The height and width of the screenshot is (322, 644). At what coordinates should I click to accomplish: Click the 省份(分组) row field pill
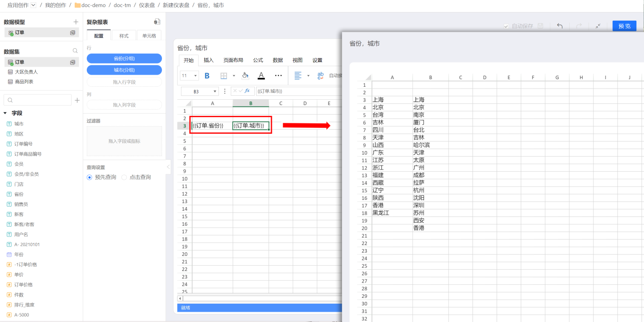pyautogui.click(x=124, y=59)
